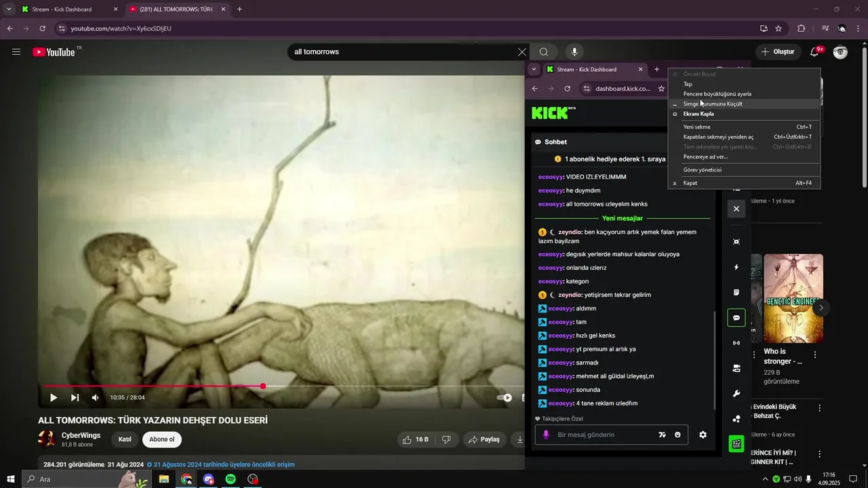
Task: Show hidden system tray icons
Action: point(766,479)
